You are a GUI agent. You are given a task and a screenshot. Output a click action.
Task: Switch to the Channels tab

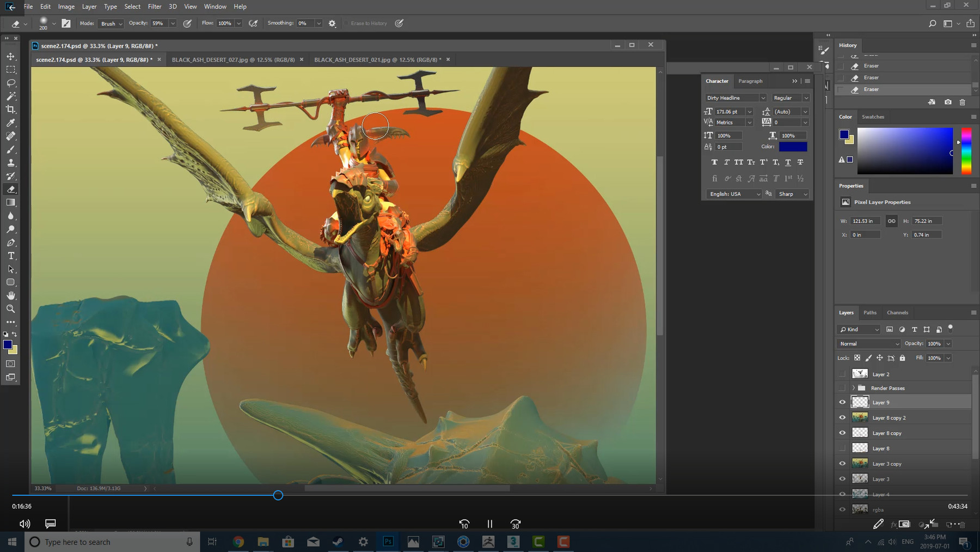coord(897,312)
